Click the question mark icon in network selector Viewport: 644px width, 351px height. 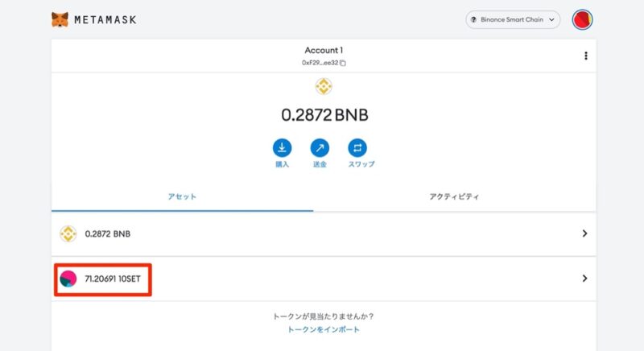473,19
